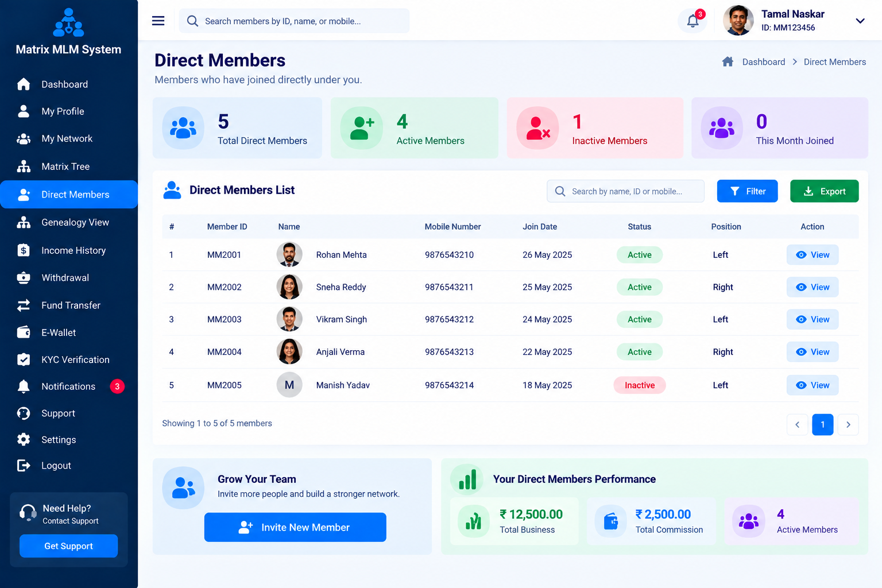
Task: Click the Inactive Members card icon
Action: tap(538, 127)
